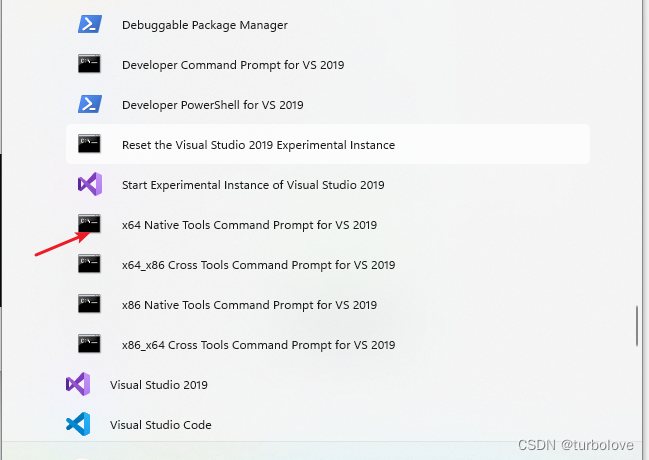
Task: Open x86_x64 Cross Tools Command Prompt
Action: pyautogui.click(x=328, y=344)
